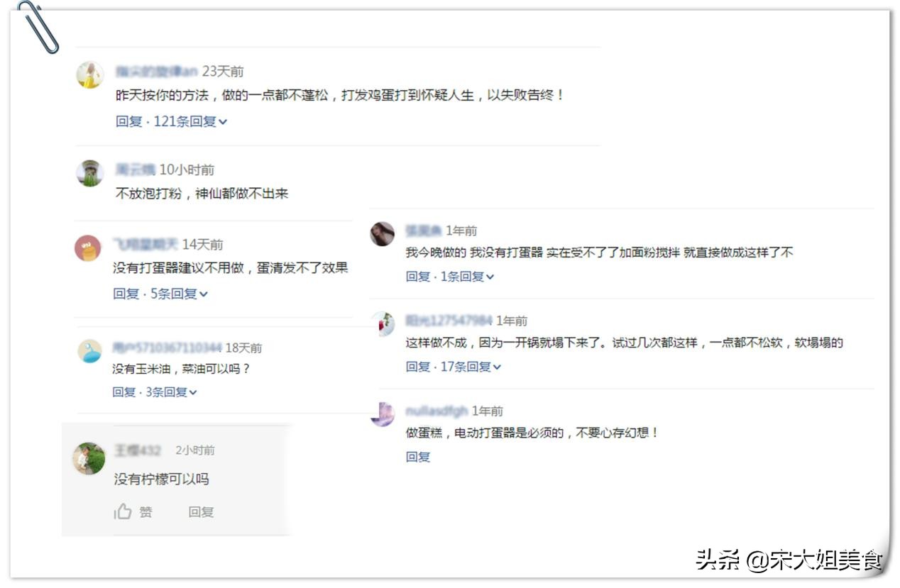Click the 2小时前 timestamp on 王樱432's comment
900x588 pixels.
tap(195, 450)
